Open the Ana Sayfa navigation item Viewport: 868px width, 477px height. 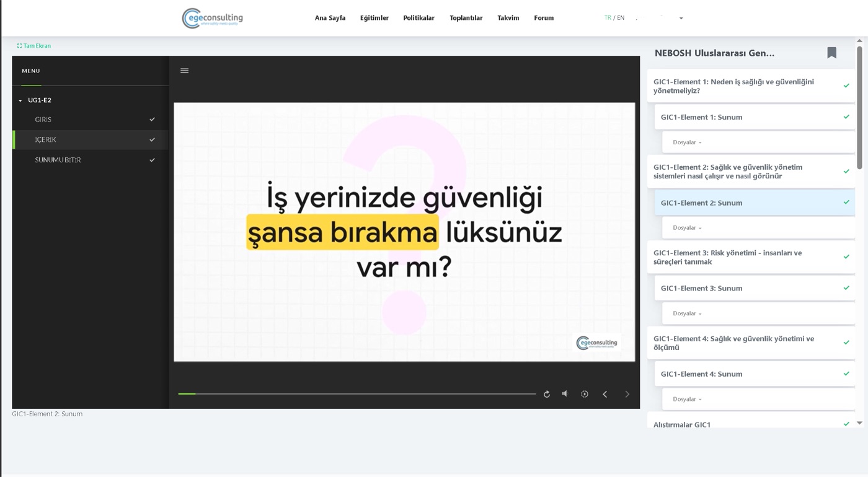pyautogui.click(x=330, y=18)
